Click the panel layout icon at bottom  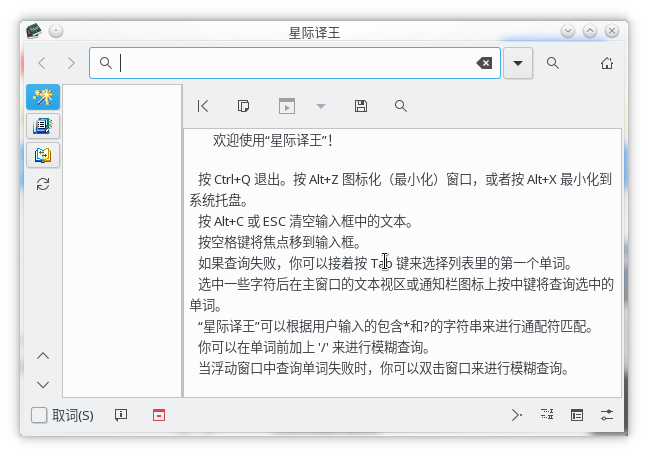(x=577, y=415)
